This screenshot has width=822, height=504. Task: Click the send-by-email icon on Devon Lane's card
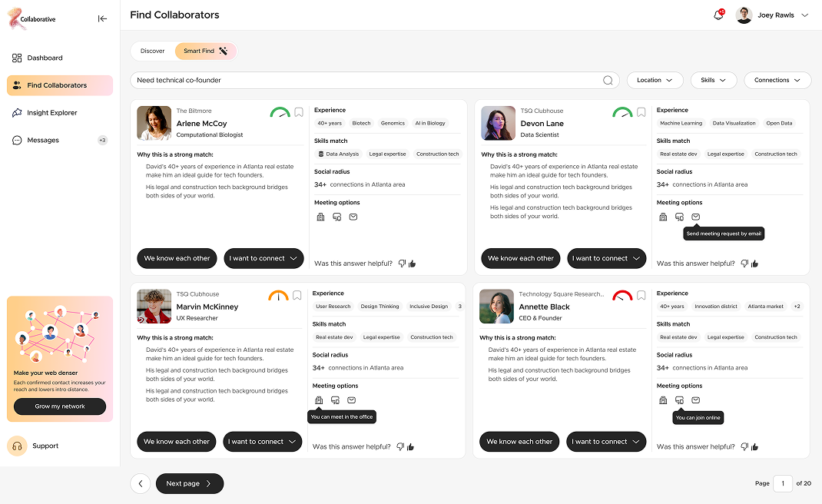click(696, 217)
